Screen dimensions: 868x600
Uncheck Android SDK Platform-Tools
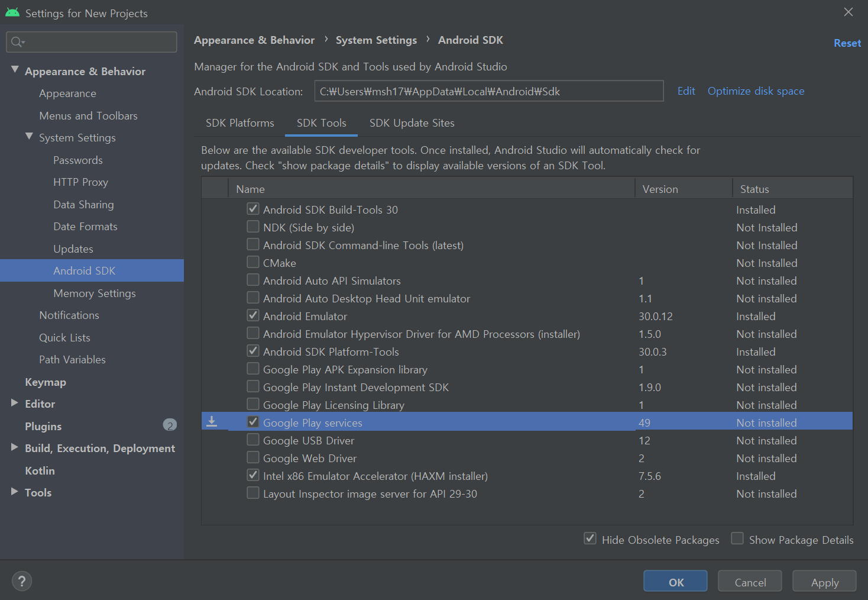coord(253,351)
